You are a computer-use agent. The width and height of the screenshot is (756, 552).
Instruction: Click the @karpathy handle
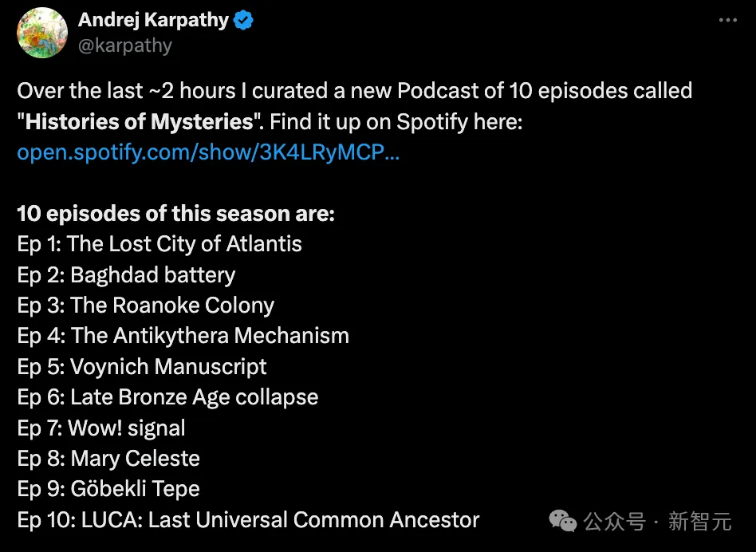pos(125,45)
